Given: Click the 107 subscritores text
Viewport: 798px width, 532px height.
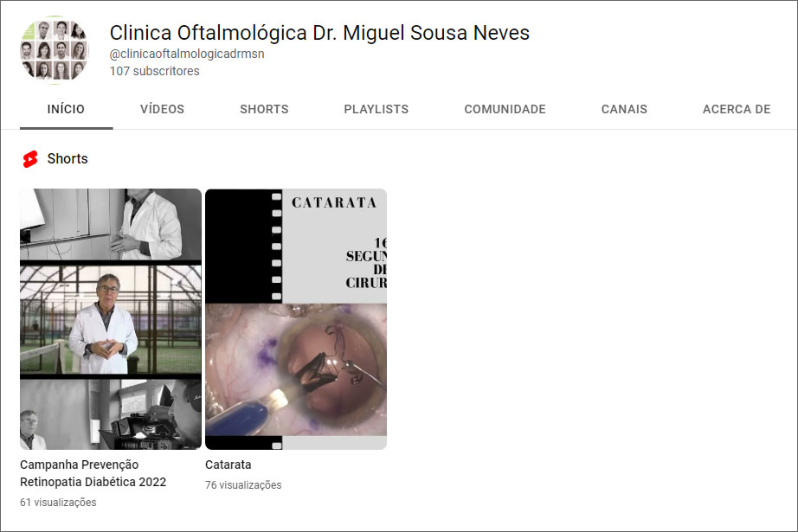Looking at the screenshot, I should 155,71.
